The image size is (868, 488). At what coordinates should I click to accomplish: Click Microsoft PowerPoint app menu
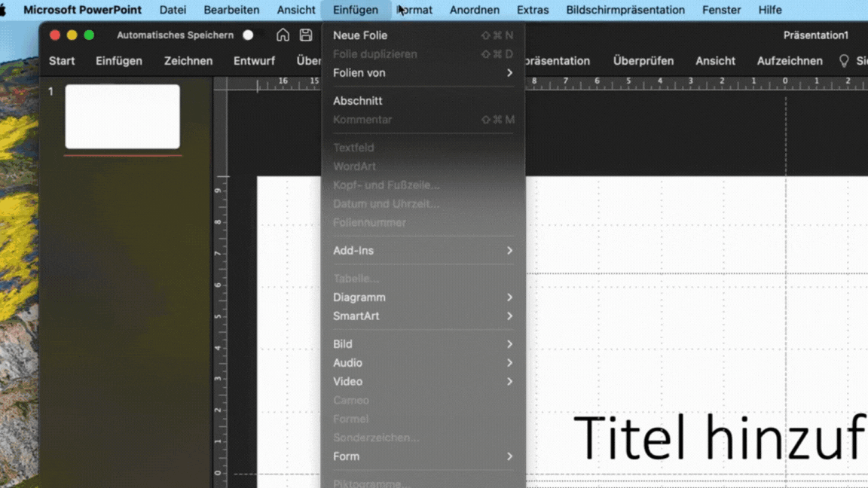(82, 10)
